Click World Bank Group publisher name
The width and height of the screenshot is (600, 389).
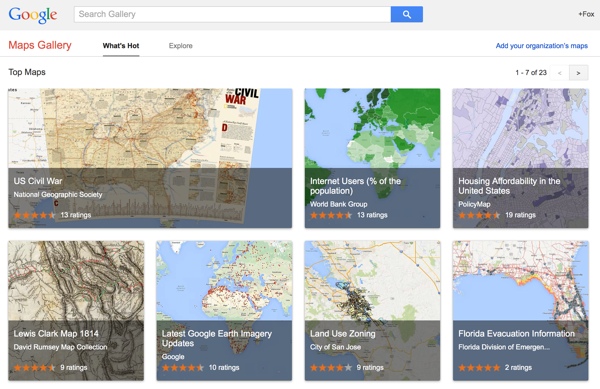click(x=339, y=204)
